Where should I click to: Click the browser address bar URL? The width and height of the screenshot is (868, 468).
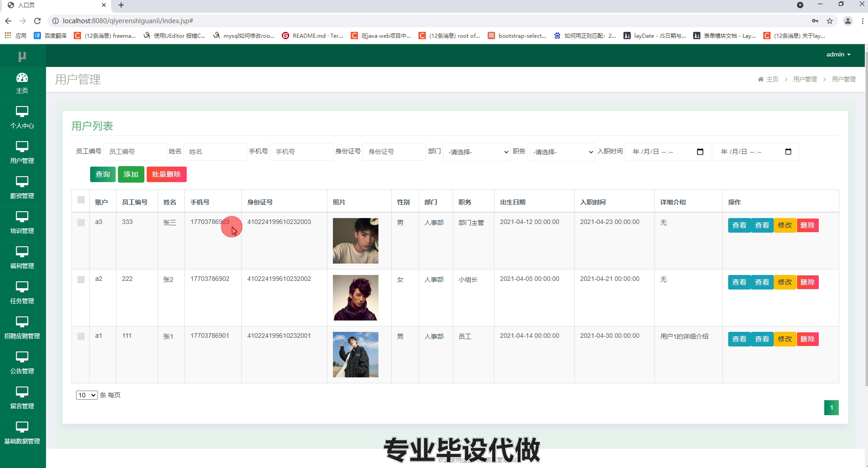pyautogui.click(x=128, y=21)
